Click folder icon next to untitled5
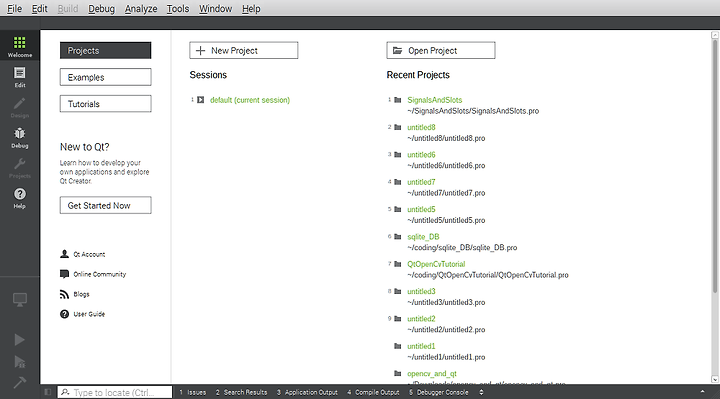This screenshot has width=720, height=399. click(x=398, y=209)
